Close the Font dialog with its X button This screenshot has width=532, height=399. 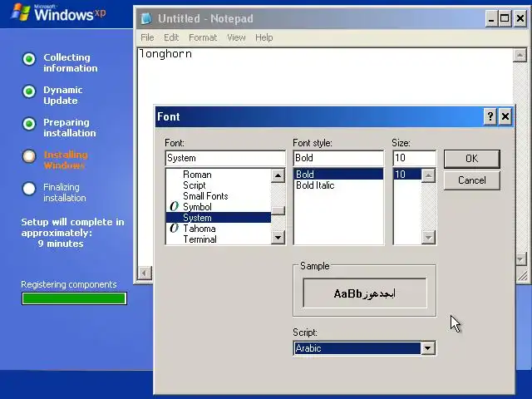(x=505, y=116)
